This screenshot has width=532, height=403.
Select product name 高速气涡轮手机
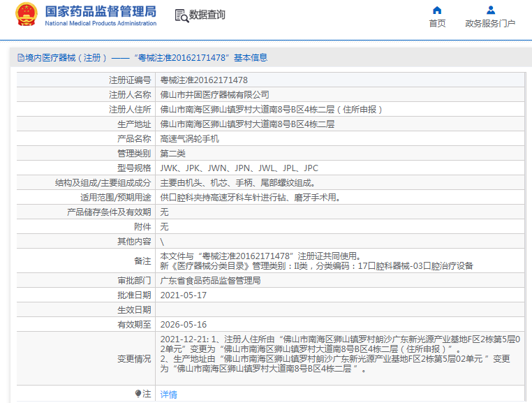coord(189,138)
